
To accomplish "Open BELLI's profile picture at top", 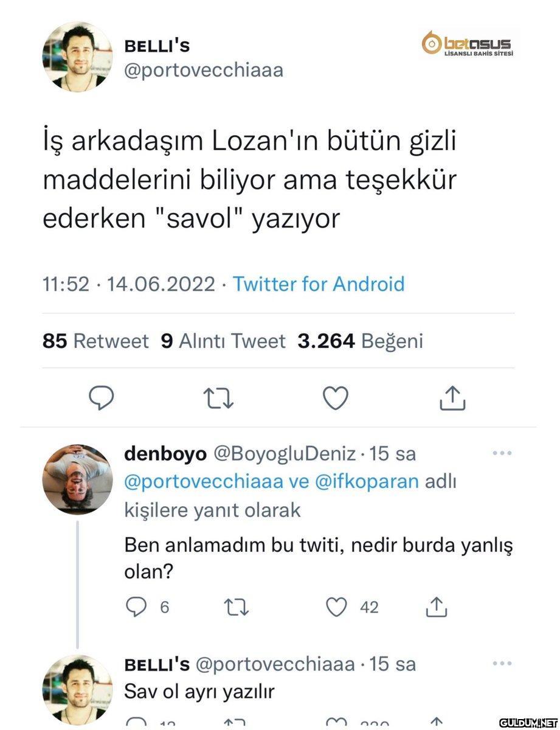I will 77,57.
